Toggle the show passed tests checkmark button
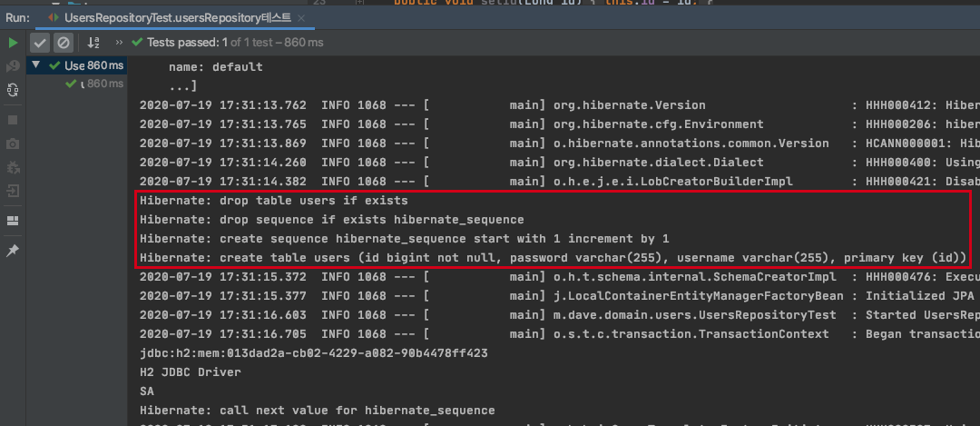Screen dimensions: 980x426 tap(40, 43)
